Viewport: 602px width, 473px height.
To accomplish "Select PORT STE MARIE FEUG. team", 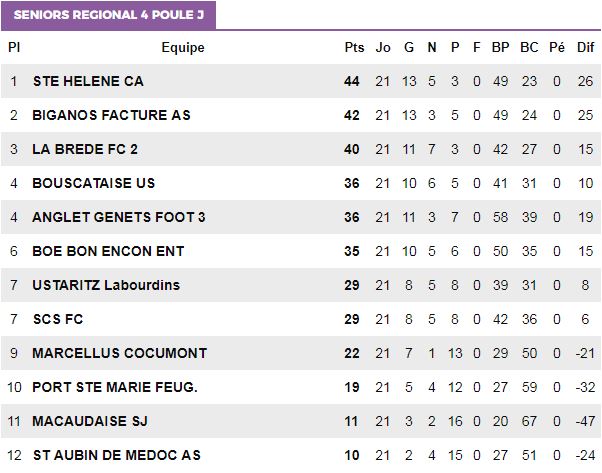I will [x=115, y=387].
